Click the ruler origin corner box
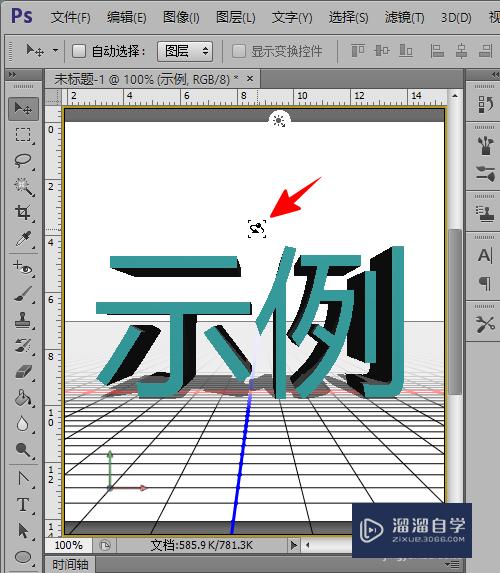 53,97
